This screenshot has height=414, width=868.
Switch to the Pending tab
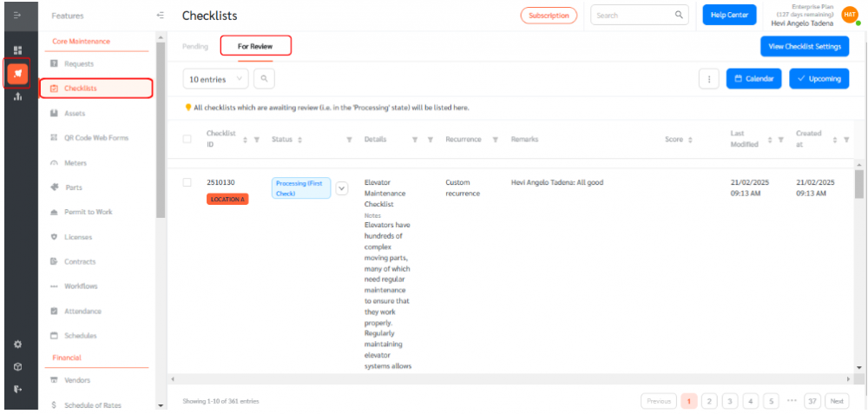point(195,47)
